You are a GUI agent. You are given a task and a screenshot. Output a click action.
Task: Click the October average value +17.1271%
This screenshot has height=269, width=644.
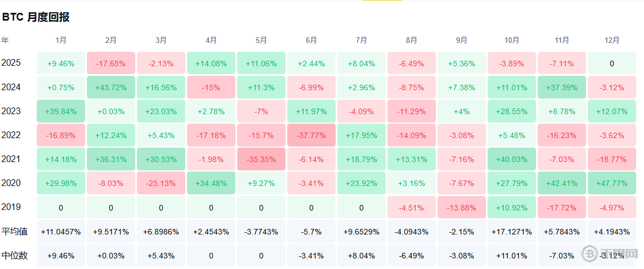[512, 231]
